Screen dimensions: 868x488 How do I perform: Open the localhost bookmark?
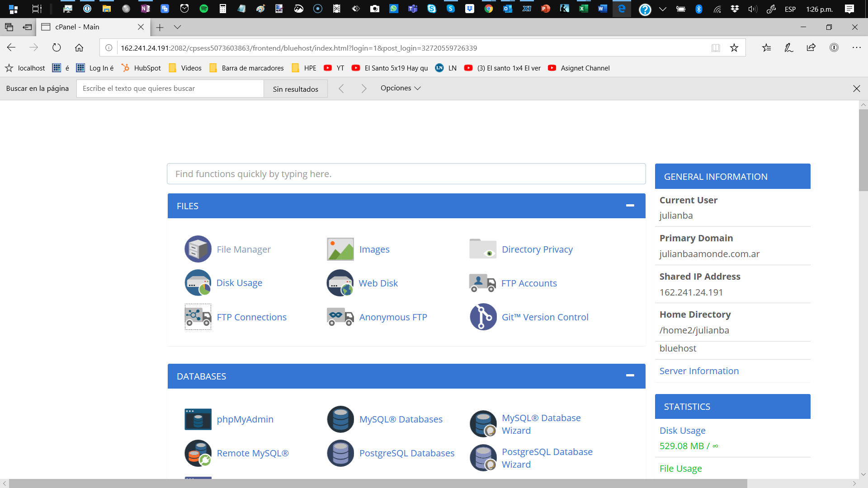pos(25,68)
